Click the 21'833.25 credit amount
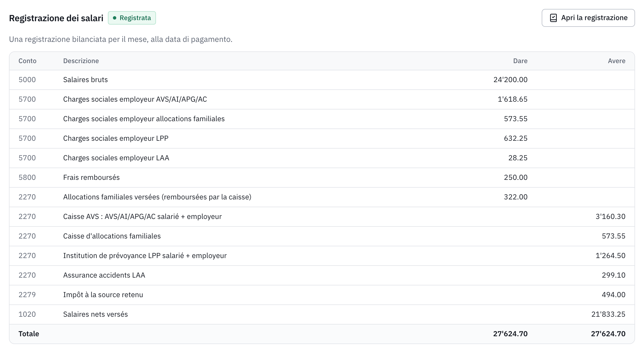 [608, 314]
